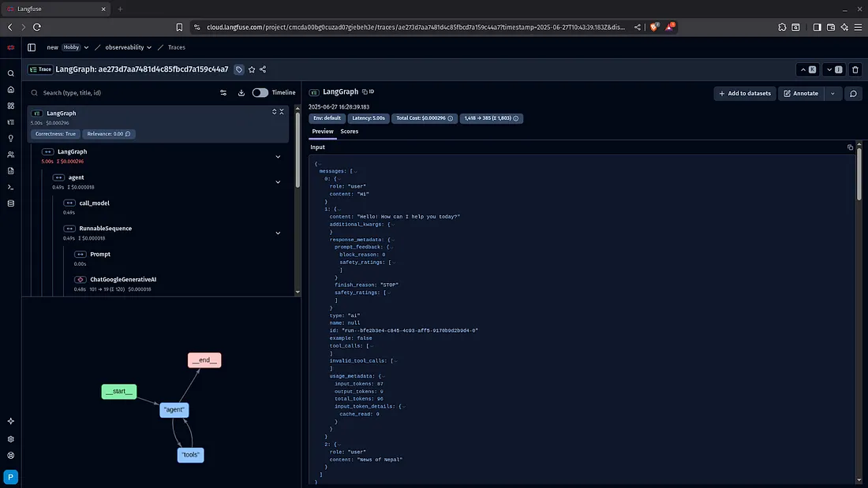Click the info icon beside token count

pos(516,118)
